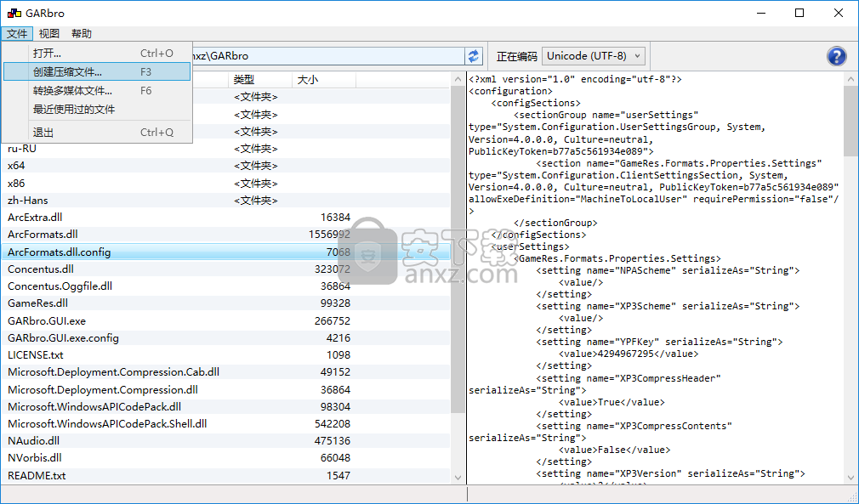Screen dimensions: 859x504
Task: Select ArcFormats.dll.config in the file list
Action: (225, 252)
